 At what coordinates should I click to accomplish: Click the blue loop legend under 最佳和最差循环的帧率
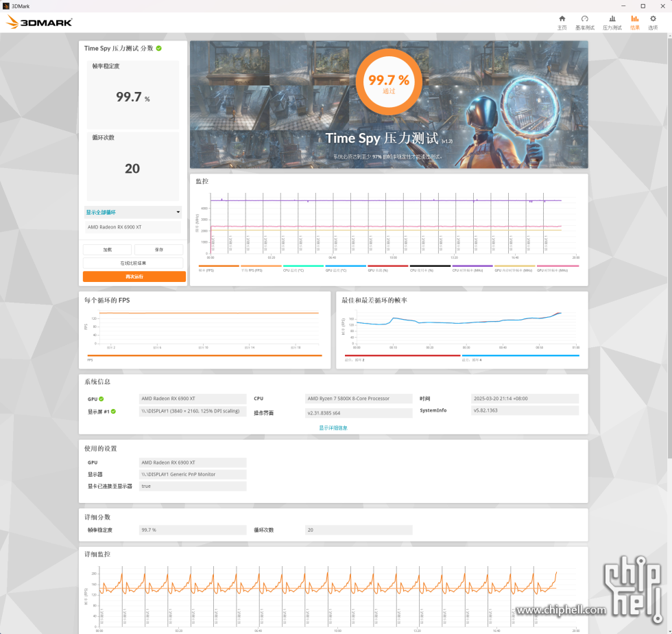(x=520, y=357)
